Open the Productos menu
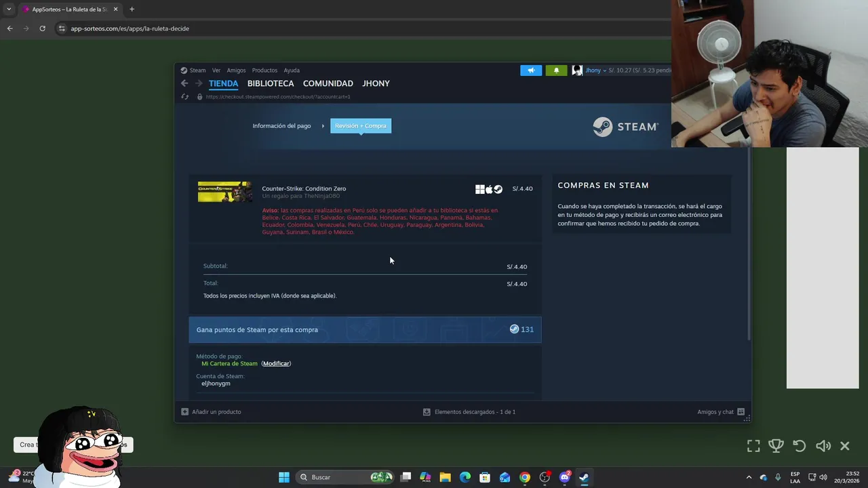This screenshot has height=488, width=868. pyautogui.click(x=264, y=70)
